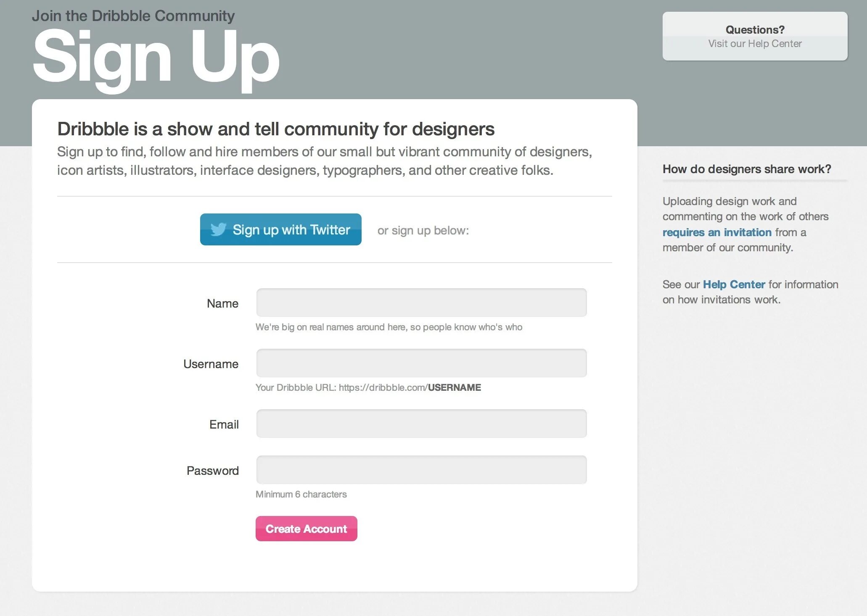Click the 'We're big on real names' hint

pyautogui.click(x=389, y=327)
